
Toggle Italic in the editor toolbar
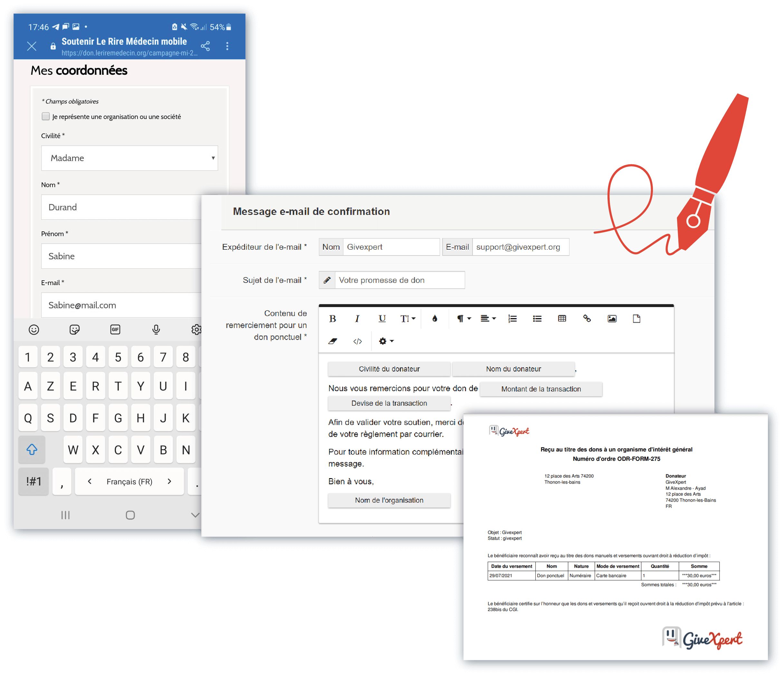[357, 319]
